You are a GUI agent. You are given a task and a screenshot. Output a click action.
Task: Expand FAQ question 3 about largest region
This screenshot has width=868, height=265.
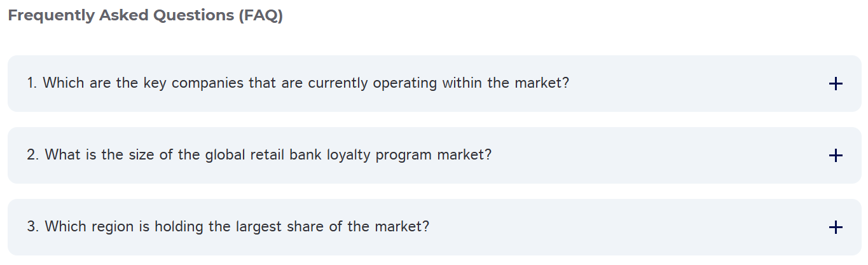tap(434, 227)
